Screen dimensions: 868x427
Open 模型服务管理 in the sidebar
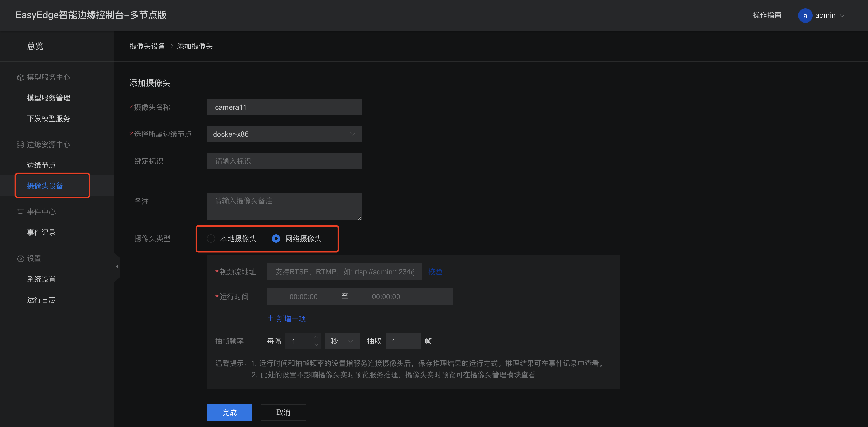coord(49,98)
